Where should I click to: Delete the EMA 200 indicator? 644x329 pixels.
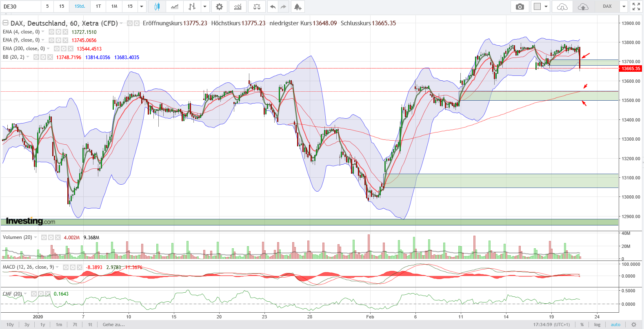point(71,49)
